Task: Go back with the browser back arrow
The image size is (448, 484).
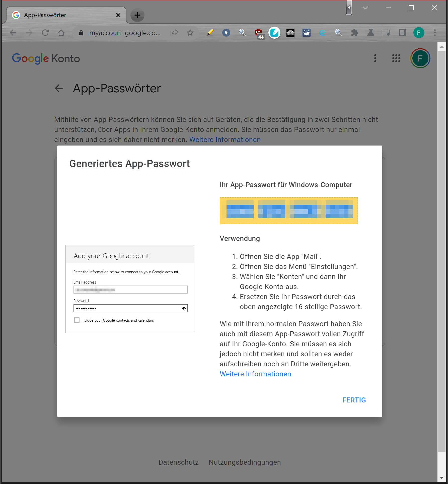Action: (x=13, y=33)
